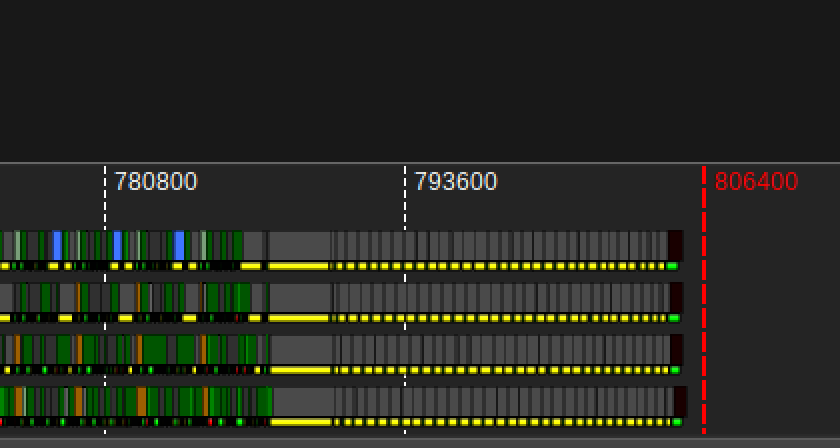The height and width of the screenshot is (448, 840).
Task: Click the red 806400 timeline marker label
Action: [x=756, y=182]
